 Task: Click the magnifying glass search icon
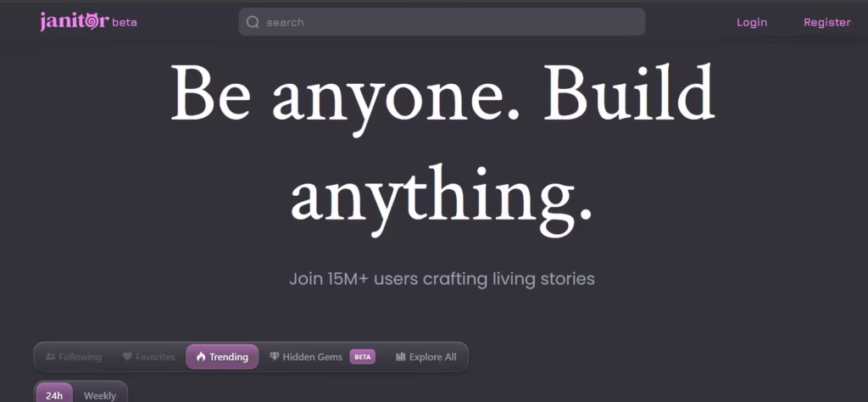click(x=253, y=22)
